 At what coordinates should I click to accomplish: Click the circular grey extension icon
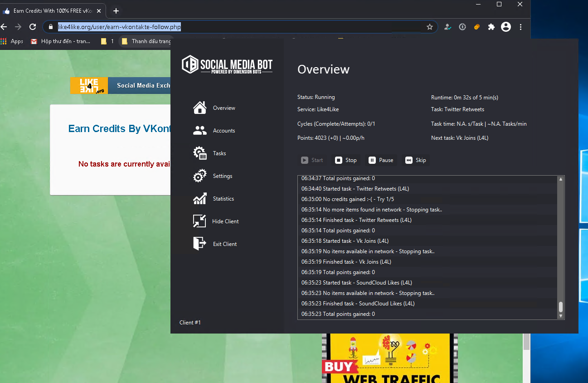click(x=462, y=27)
